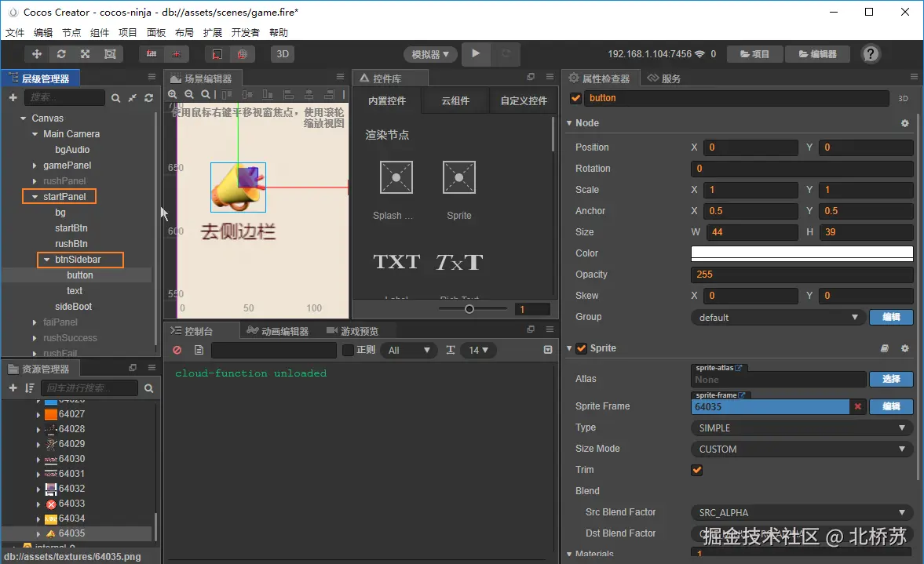This screenshot has height=564, width=924.
Task: Expand the gamePanel node
Action: tap(35, 166)
